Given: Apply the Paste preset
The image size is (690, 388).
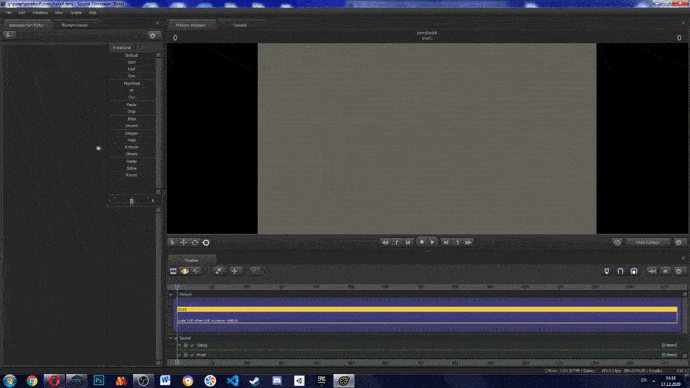Looking at the screenshot, I should pos(132,105).
